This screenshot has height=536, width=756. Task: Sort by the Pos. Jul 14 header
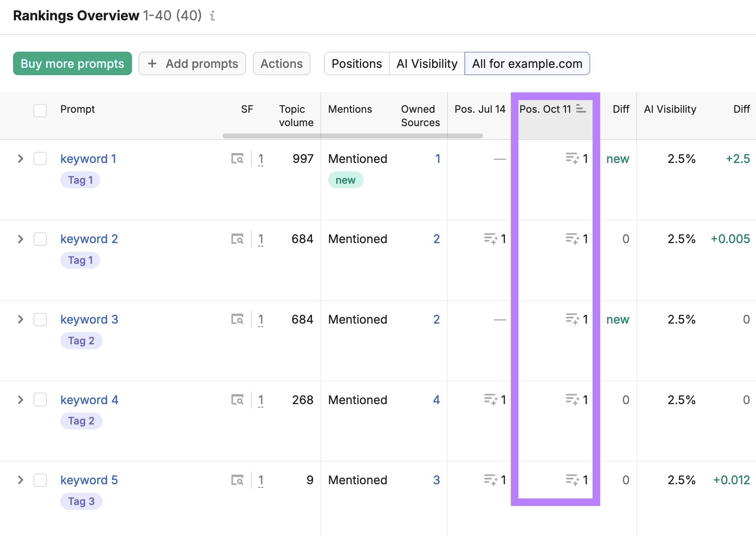480,109
